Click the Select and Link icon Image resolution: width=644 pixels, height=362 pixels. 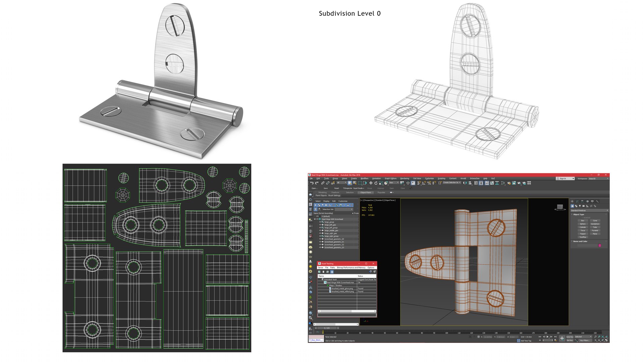click(x=323, y=183)
